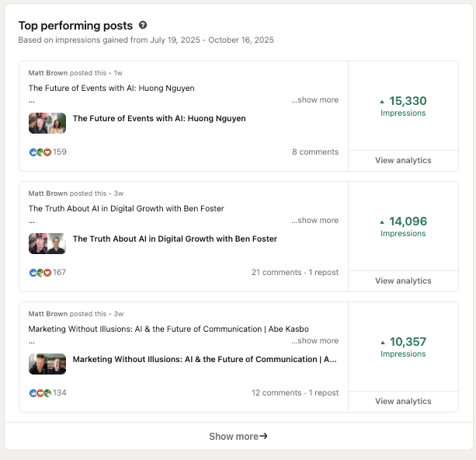Open Marketing Without Illusions post thumbnail
The height and width of the screenshot is (460, 476).
47,364
